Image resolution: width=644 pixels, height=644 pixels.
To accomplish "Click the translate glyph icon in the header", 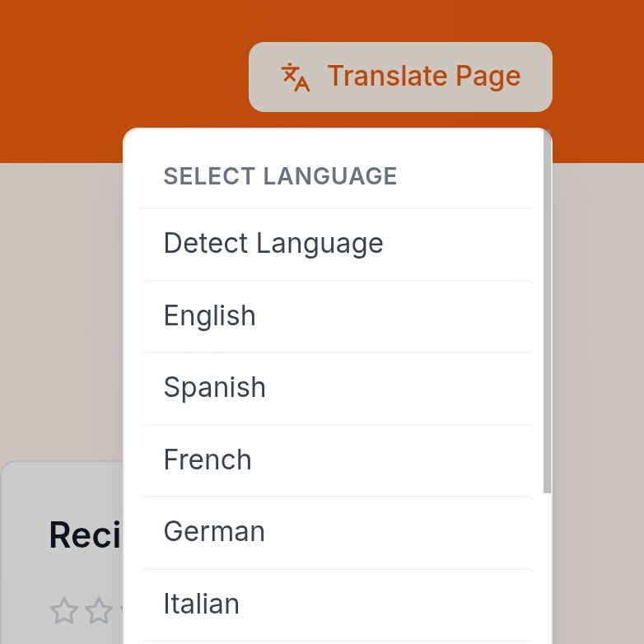I will (295, 77).
